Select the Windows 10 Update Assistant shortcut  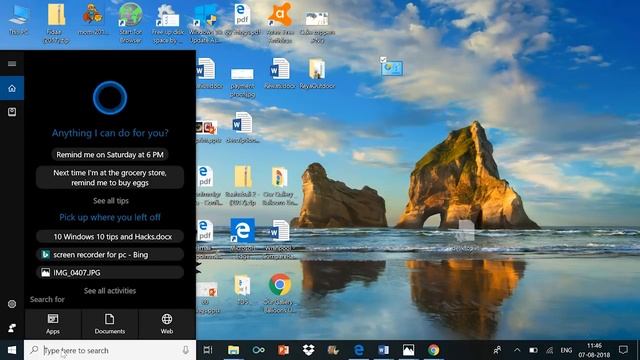tap(205, 24)
